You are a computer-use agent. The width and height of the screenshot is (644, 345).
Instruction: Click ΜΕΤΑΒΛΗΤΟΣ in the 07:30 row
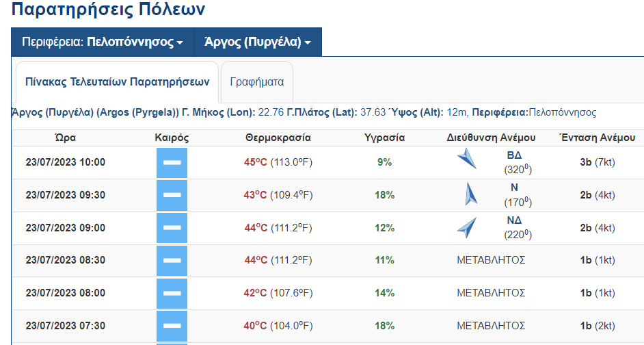492,326
